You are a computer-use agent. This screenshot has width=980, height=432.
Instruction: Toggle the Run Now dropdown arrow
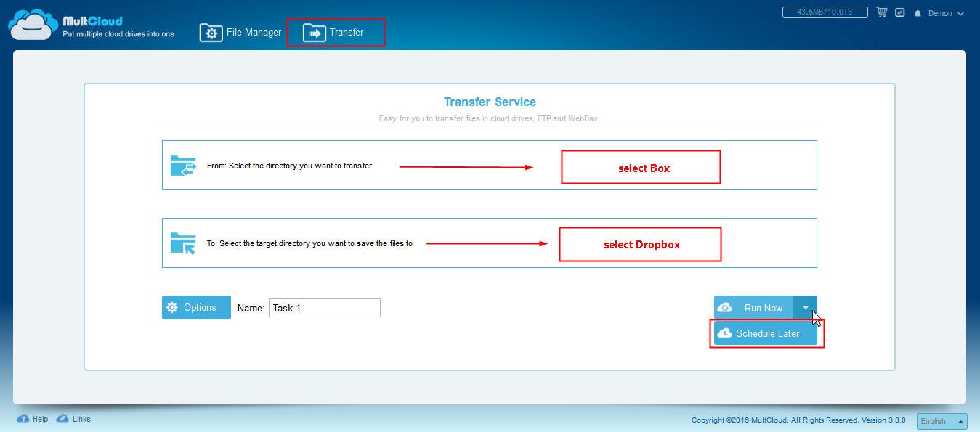[x=805, y=308]
